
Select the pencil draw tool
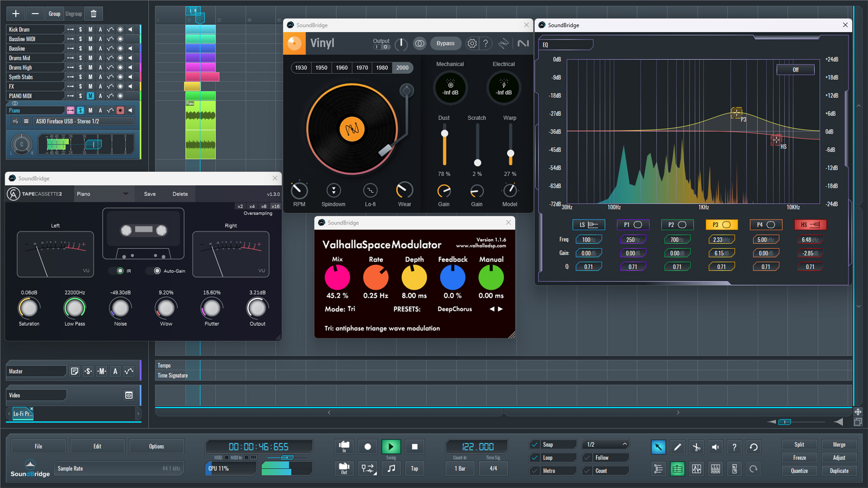click(677, 447)
